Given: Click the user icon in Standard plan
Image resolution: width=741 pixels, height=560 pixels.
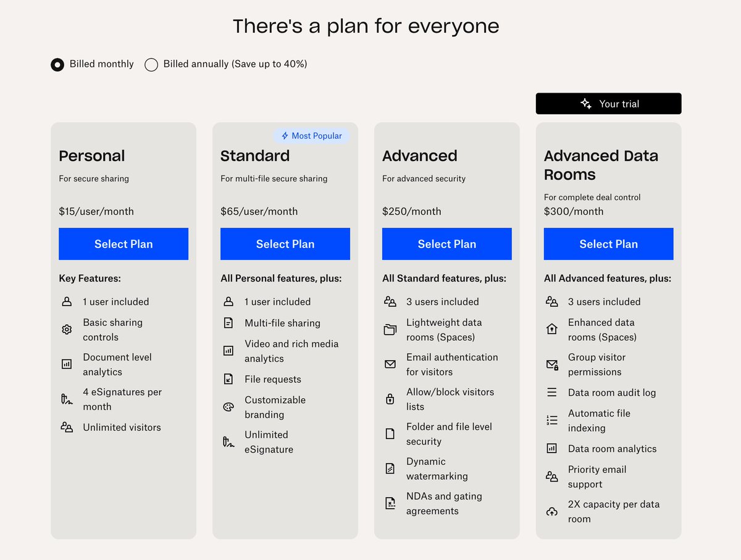Looking at the screenshot, I should click(228, 302).
